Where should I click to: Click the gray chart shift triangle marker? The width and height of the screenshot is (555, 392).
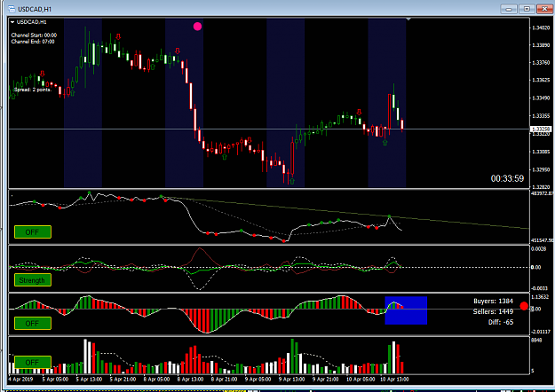[x=408, y=20]
